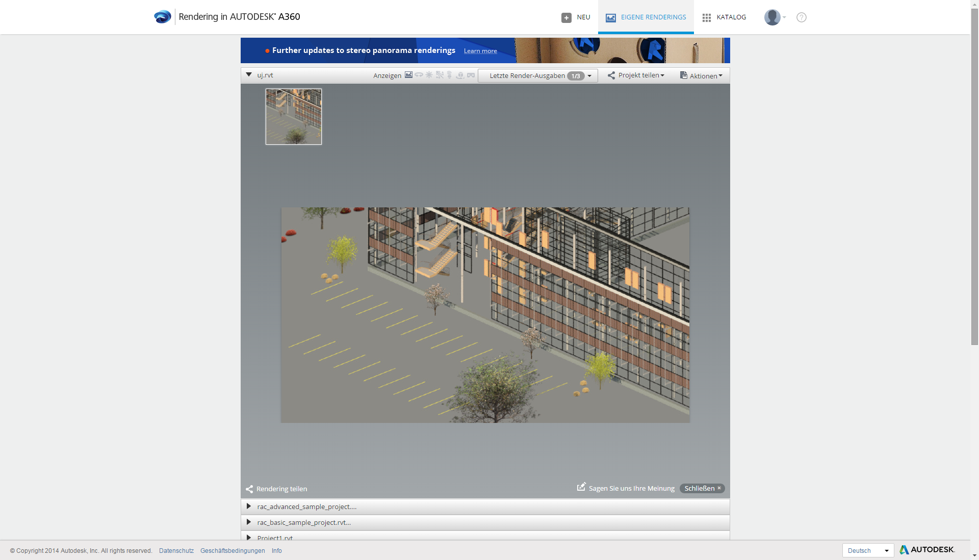The width and height of the screenshot is (979, 560).
Task: Expand rac_basic_sample_project.rvt row
Action: pos(249,522)
